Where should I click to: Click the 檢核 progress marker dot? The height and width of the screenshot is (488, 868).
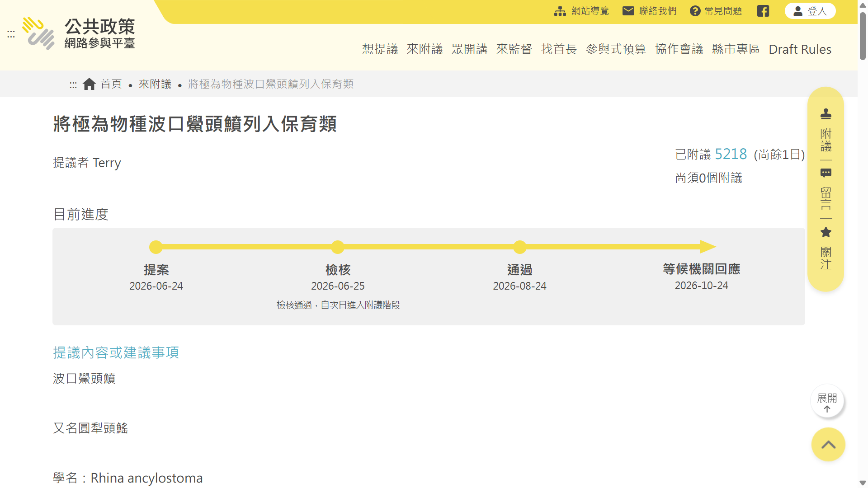[x=338, y=247]
